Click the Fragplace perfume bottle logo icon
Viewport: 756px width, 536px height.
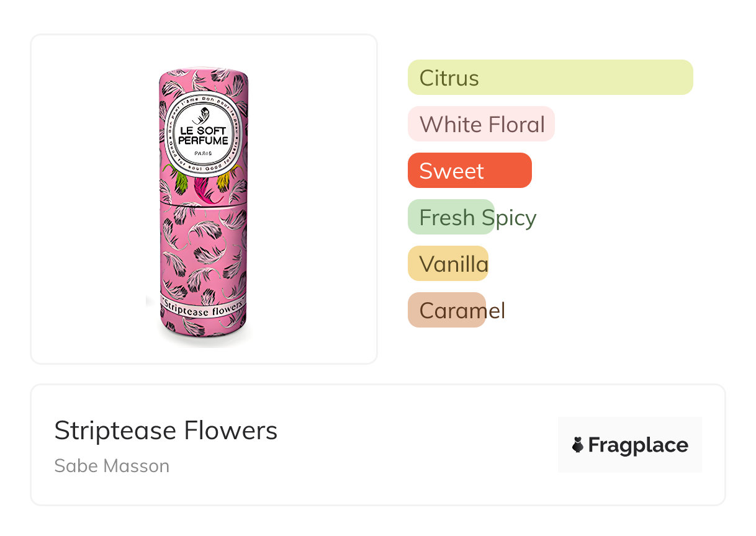click(x=578, y=445)
